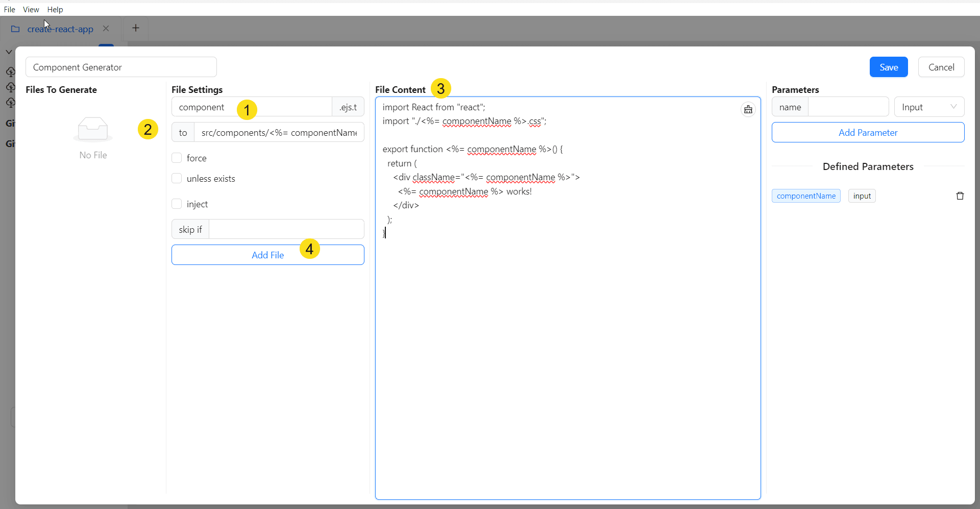Open the Input type dropdown under Parameters
This screenshot has width=980, height=509.
929,107
